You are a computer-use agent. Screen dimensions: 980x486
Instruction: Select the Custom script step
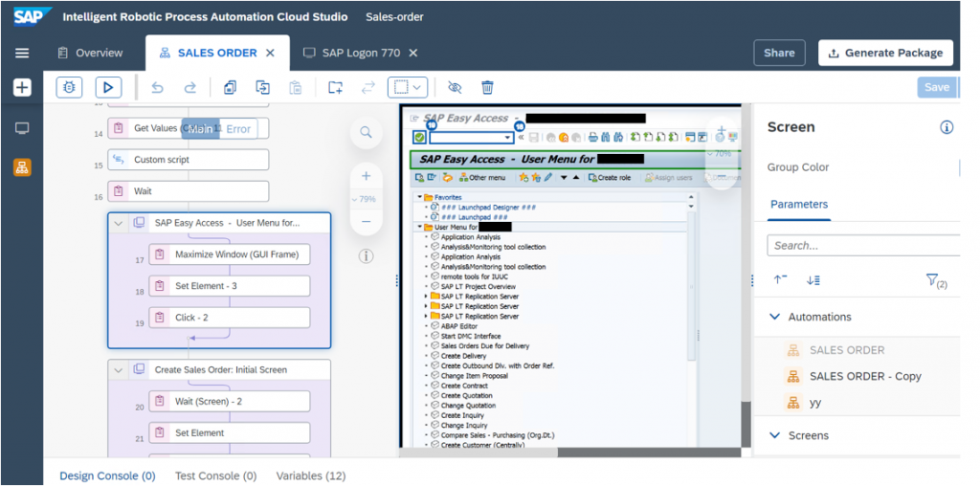189,160
